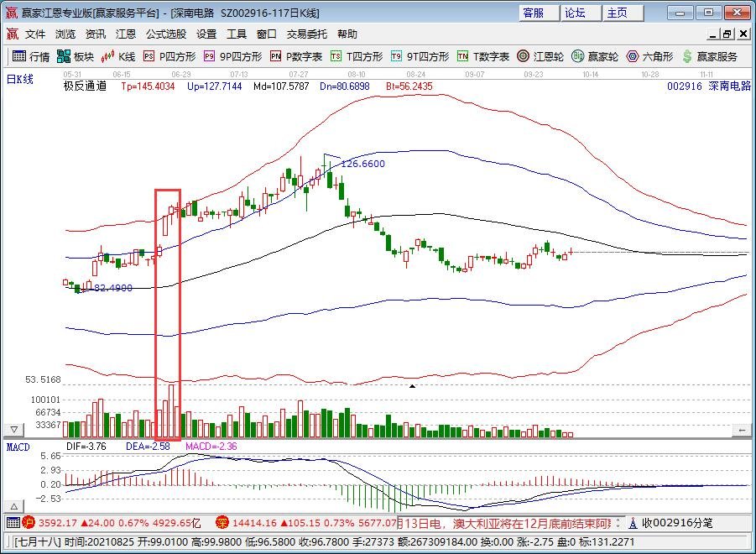Open the 交易委托 menu
The height and width of the screenshot is (554, 756).
308,34
